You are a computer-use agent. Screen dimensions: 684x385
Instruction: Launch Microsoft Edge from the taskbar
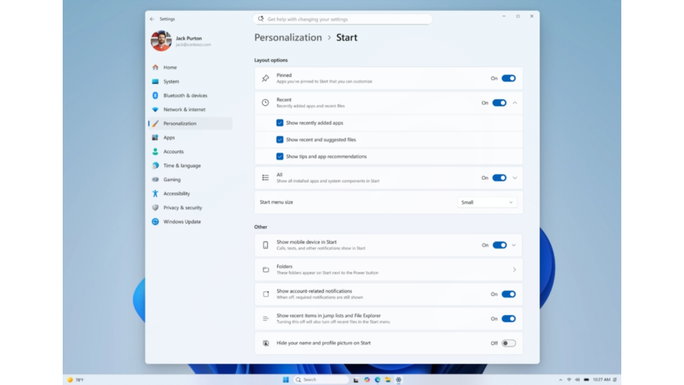(377, 380)
